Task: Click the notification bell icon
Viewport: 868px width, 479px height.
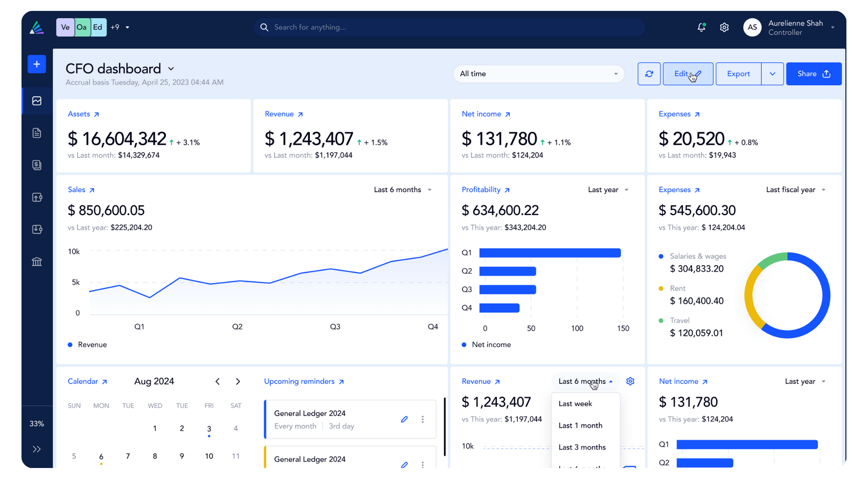Action: [701, 27]
